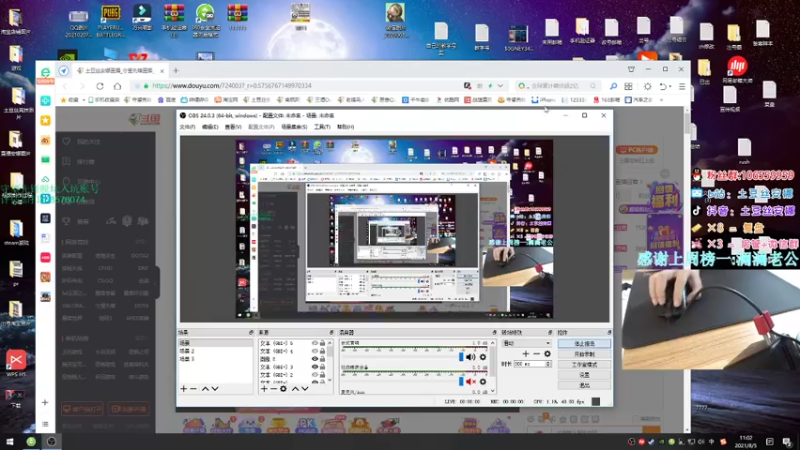Viewport: 800px width, 450px height.
Task: Click the 退出 exit button in Controls
Action: tap(584, 386)
